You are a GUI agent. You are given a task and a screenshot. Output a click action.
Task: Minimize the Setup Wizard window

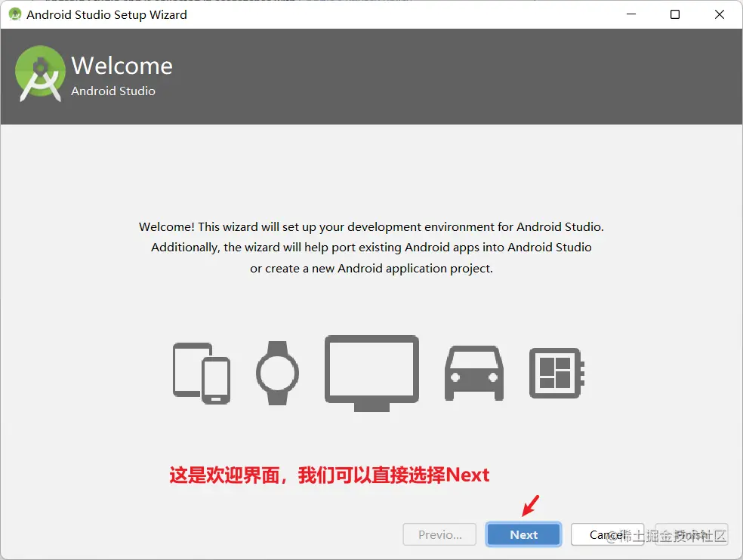tap(631, 14)
